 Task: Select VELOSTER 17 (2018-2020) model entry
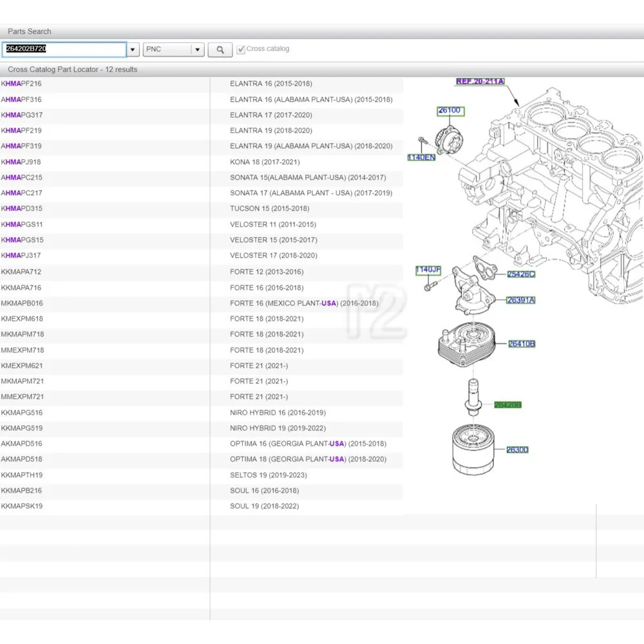(x=274, y=256)
